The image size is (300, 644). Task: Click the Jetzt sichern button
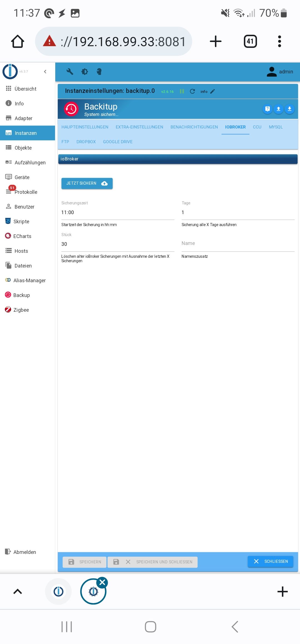click(x=87, y=183)
